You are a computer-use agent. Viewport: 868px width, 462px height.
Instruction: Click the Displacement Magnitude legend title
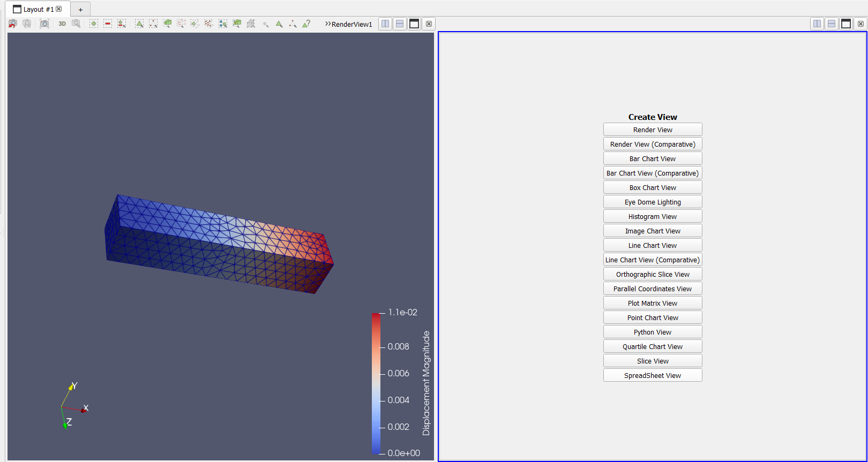(x=426, y=383)
